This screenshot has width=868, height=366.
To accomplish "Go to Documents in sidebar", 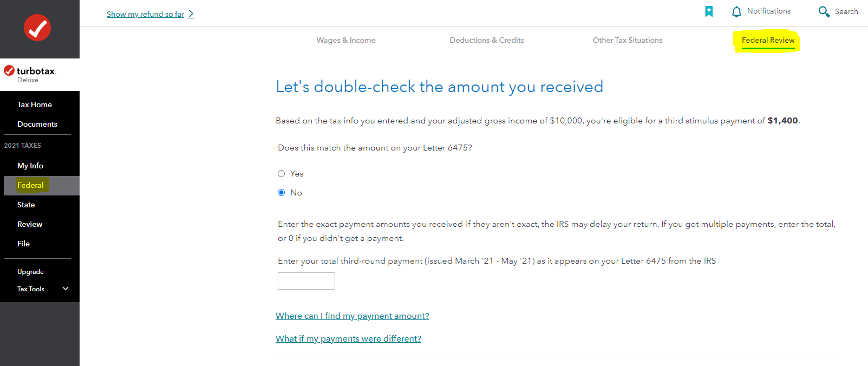I will point(37,124).
